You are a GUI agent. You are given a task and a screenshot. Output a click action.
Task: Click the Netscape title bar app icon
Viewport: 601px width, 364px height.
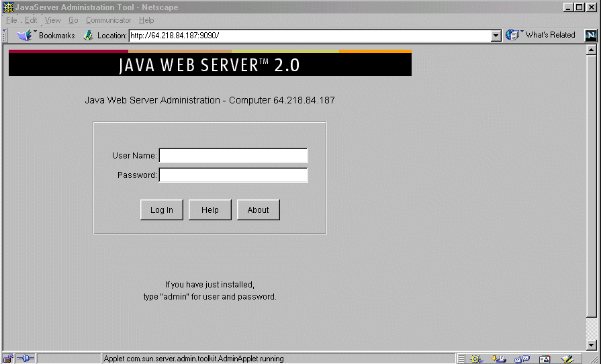(8, 7)
